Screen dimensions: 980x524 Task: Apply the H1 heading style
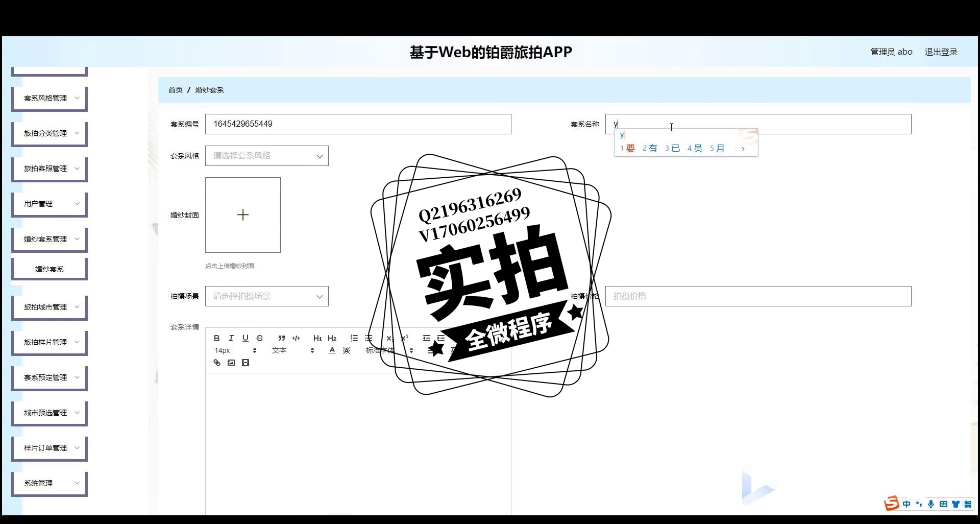[317, 338]
